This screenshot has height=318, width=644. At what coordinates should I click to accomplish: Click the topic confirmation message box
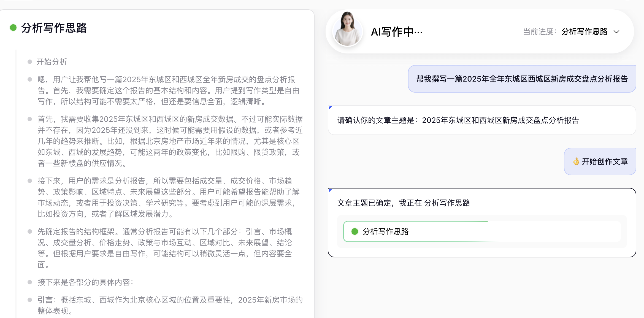[x=481, y=120]
